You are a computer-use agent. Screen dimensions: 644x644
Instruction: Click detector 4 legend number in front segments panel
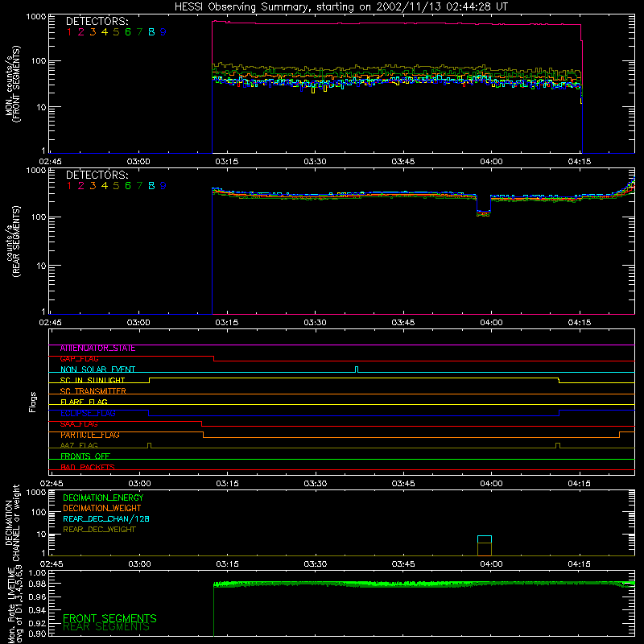[x=105, y=31]
